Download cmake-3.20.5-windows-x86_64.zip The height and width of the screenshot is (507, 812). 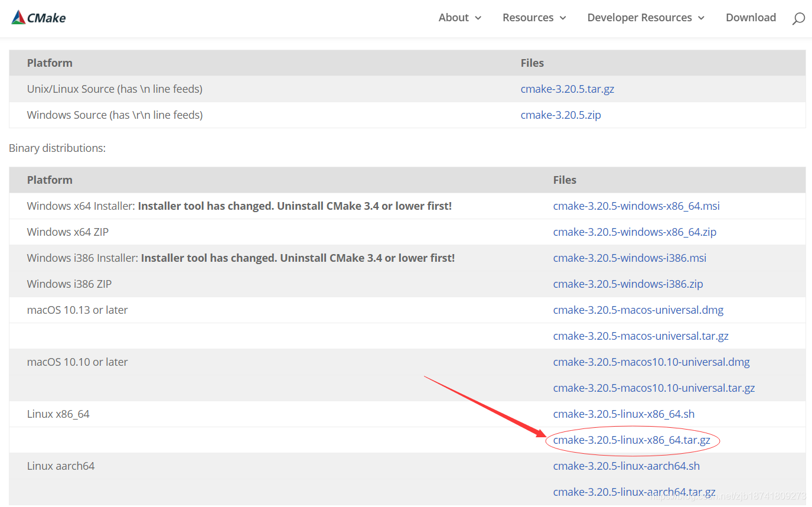(635, 232)
